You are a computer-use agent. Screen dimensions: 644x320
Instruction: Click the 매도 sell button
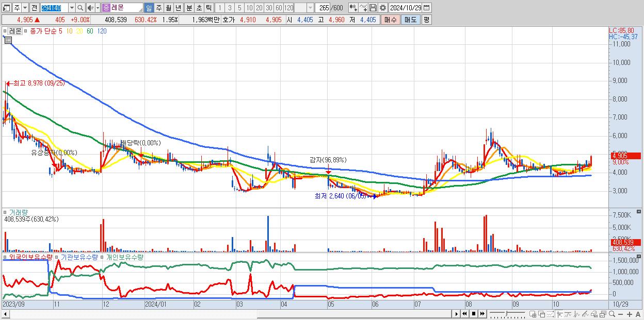pos(411,20)
